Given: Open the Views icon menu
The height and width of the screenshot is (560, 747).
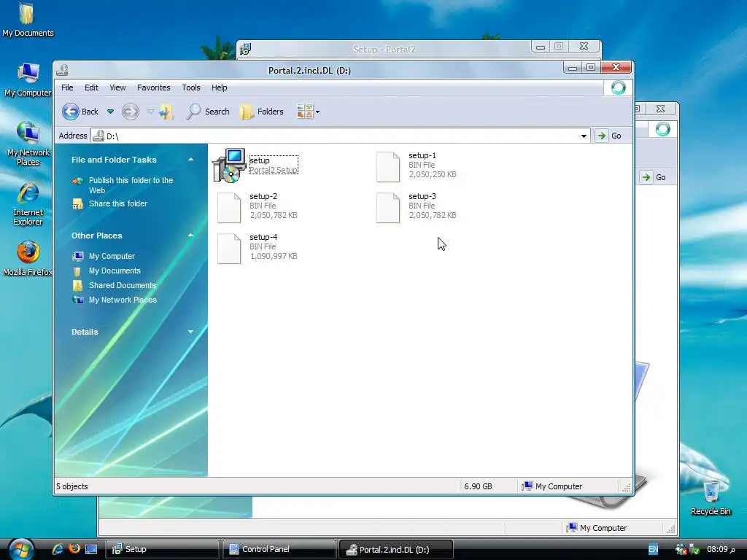Looking at the screenshot, I should click(308, 112).
